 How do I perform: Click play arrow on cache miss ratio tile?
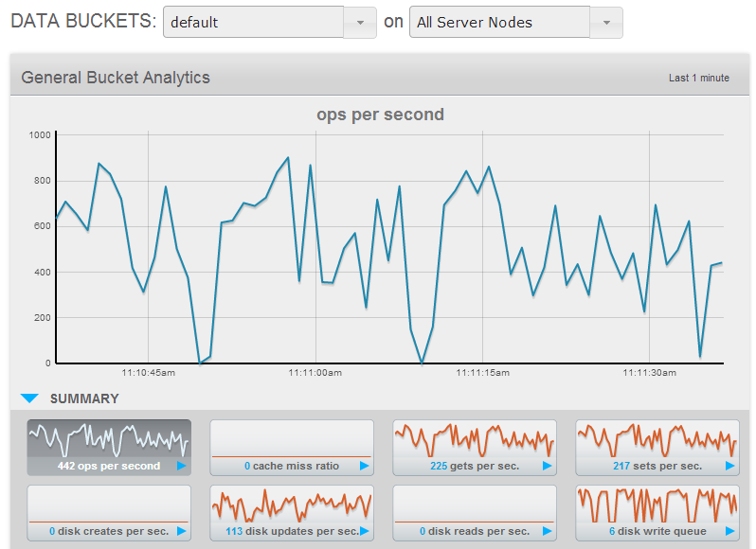tap(364, 466)
